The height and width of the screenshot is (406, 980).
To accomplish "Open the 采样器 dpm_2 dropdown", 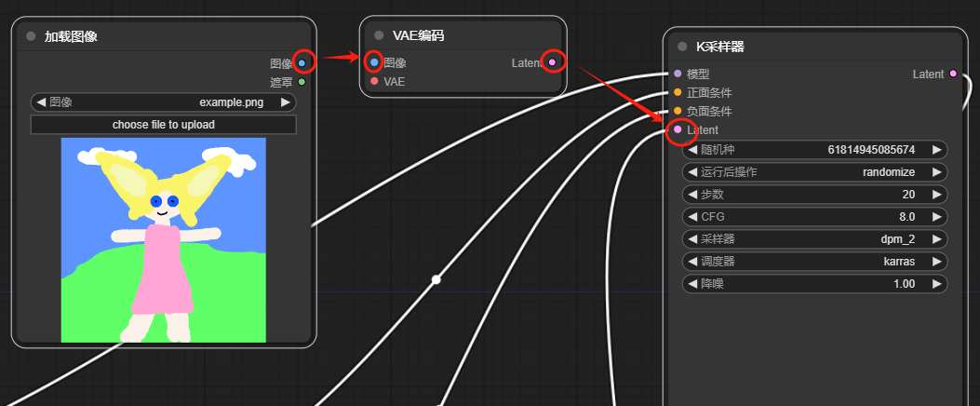I will pos(815,239).
